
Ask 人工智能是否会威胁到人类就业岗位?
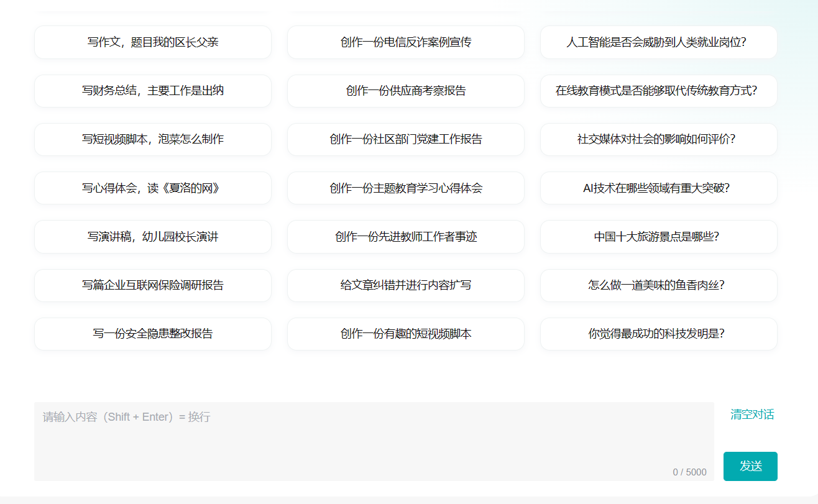(658, 42)
